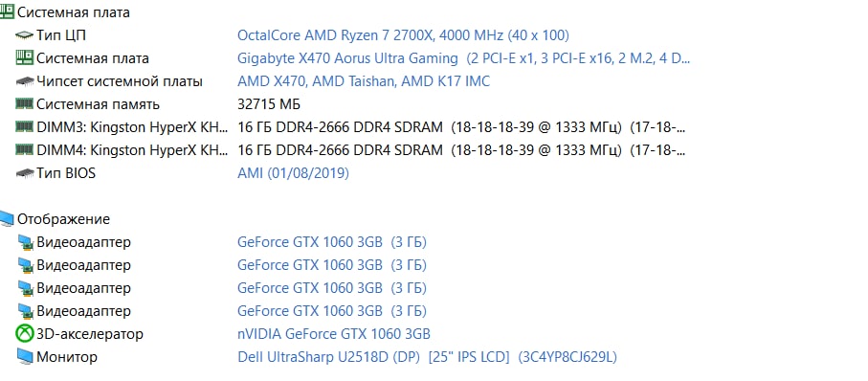
Task: Click the Отображение monitor section icon
Action: (x=6, y=219)
